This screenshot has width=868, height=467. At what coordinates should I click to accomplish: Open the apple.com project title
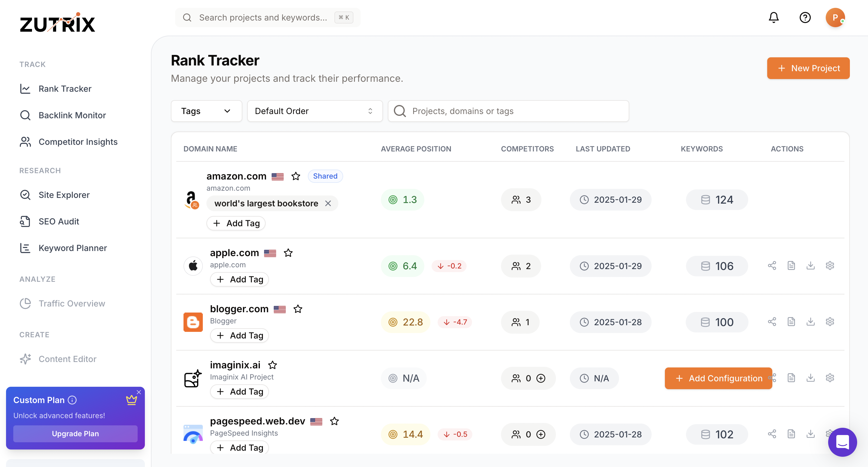(234, 253)
